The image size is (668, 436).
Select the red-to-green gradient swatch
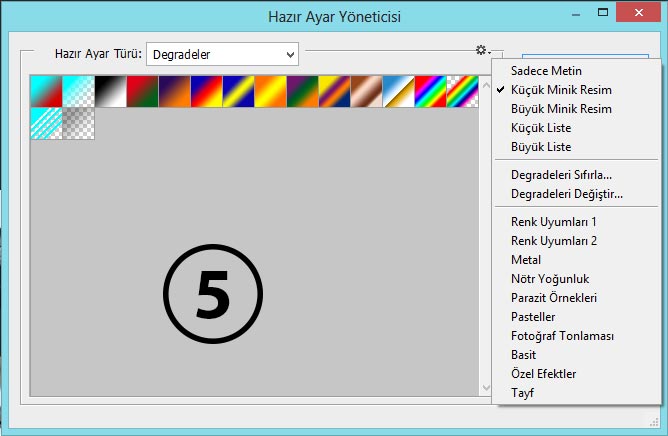click(x=142, y=91)
